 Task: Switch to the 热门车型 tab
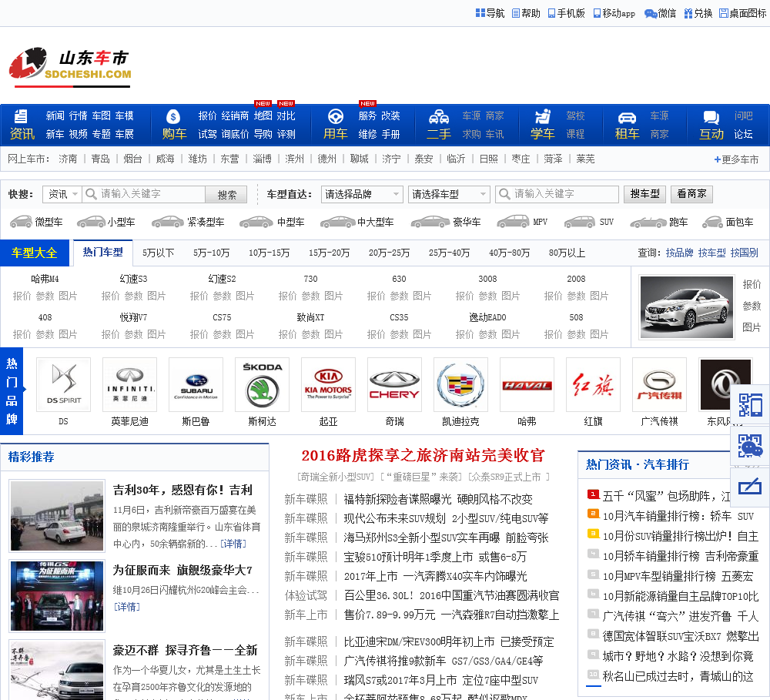pos(102,253)
